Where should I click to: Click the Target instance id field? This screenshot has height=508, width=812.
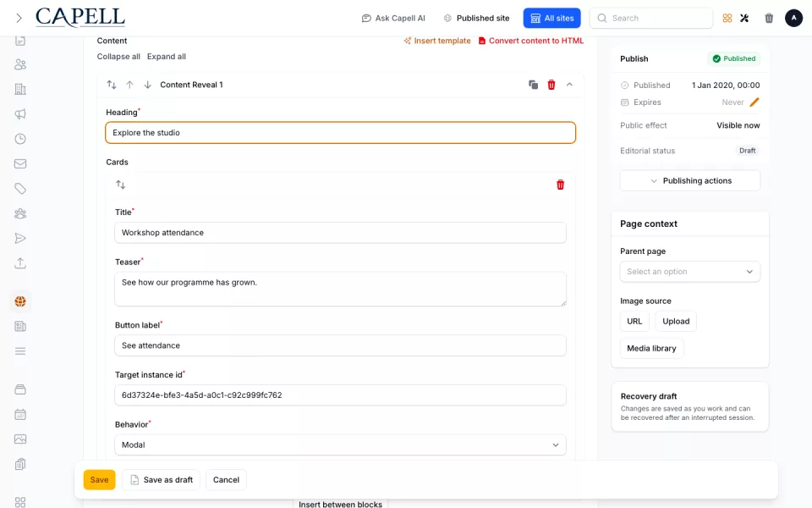[x=340, y=395]
